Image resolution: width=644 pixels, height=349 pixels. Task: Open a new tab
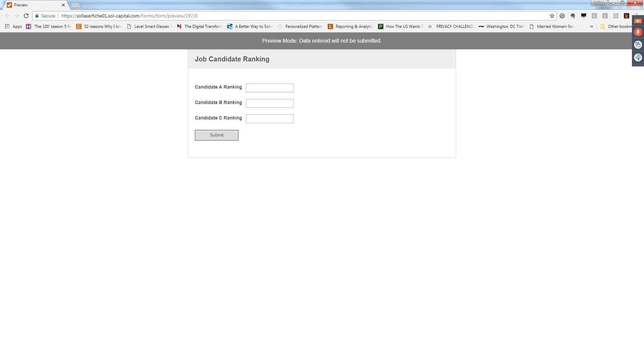(76, 5)
